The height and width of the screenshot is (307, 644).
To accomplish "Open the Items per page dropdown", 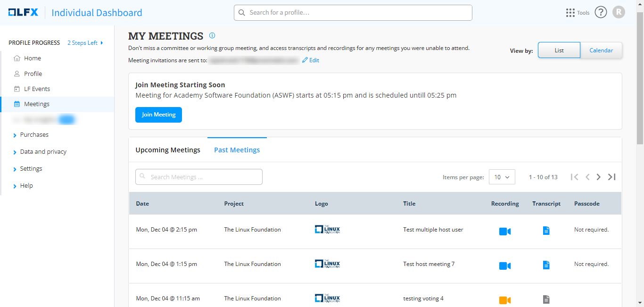I will point(502,177).
